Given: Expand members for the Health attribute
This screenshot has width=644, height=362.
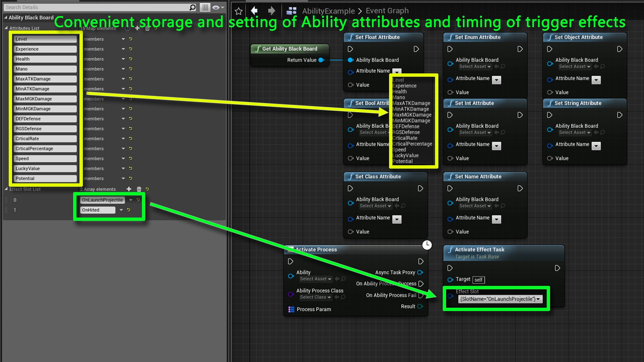Looking at the screenshot, I should coord(123,59).
